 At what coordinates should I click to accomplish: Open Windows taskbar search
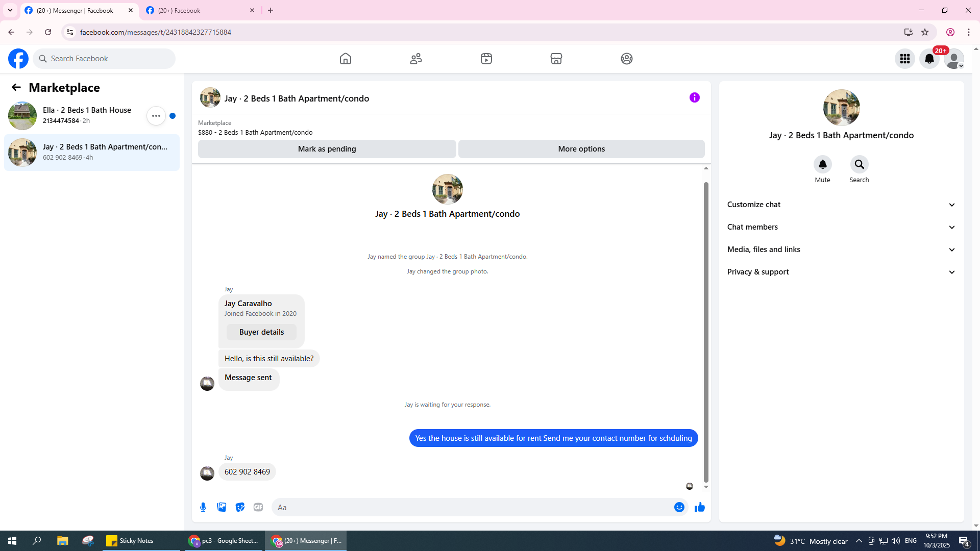point(37,541)
